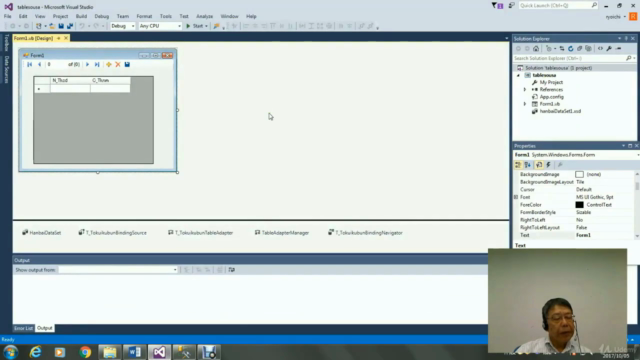Select the new-row header in the DataGridView
The image size is (640, 360).
tap(42, 89)
